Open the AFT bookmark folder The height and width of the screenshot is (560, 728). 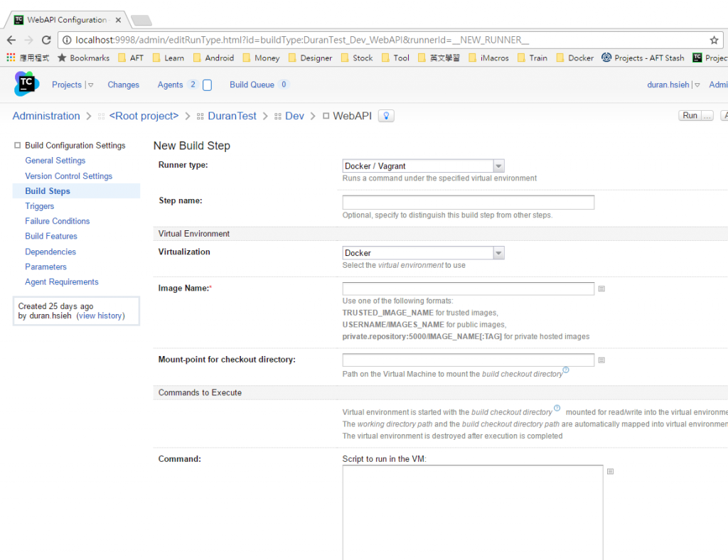point(131,58)
